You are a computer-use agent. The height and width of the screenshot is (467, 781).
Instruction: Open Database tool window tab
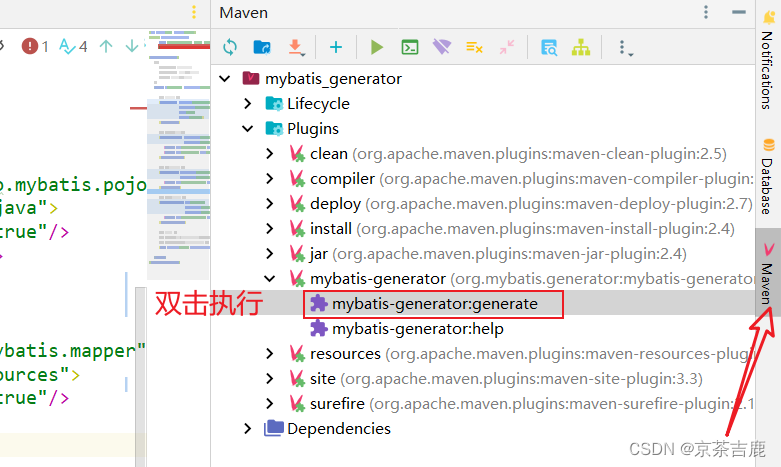point(768,177)
